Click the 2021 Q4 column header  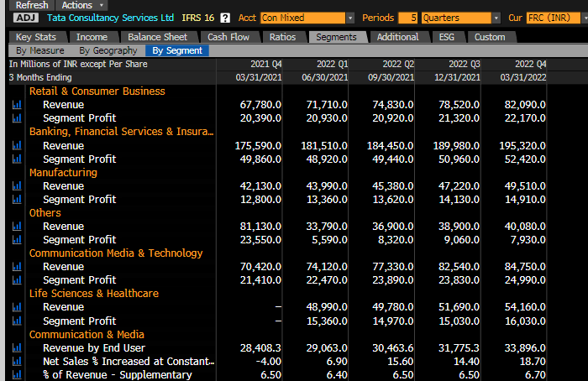click(x=266, y=64)
